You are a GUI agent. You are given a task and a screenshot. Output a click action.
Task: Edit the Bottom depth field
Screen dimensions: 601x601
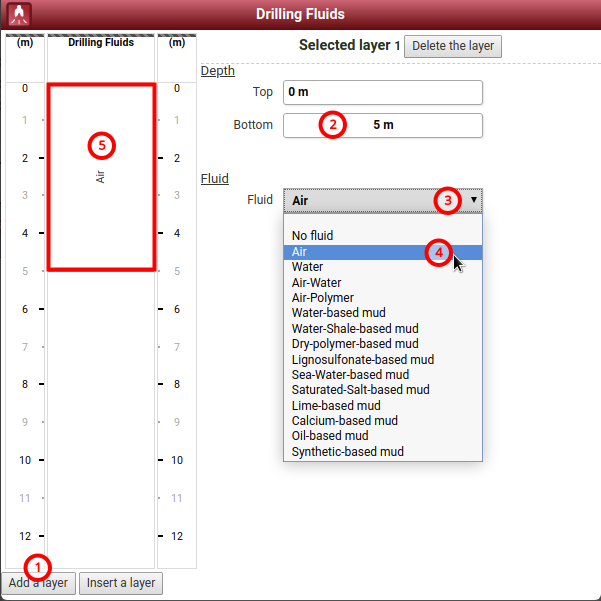coord(382,126)
